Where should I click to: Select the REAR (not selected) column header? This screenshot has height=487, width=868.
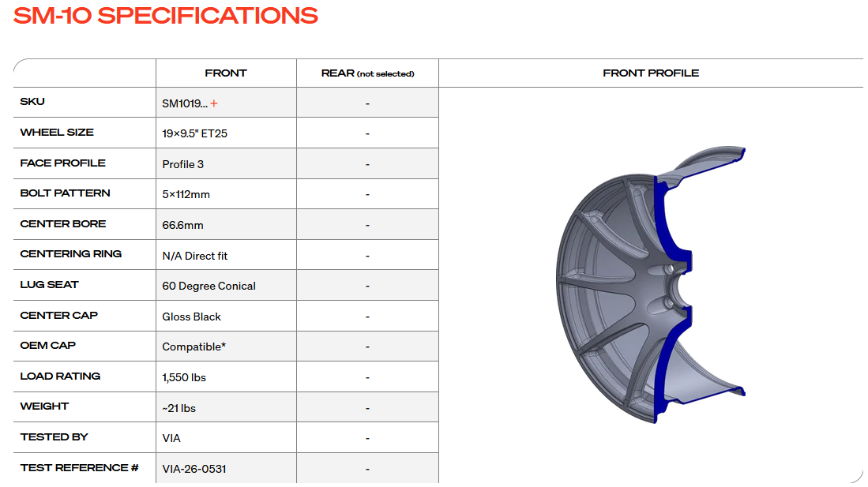[367, 73]
